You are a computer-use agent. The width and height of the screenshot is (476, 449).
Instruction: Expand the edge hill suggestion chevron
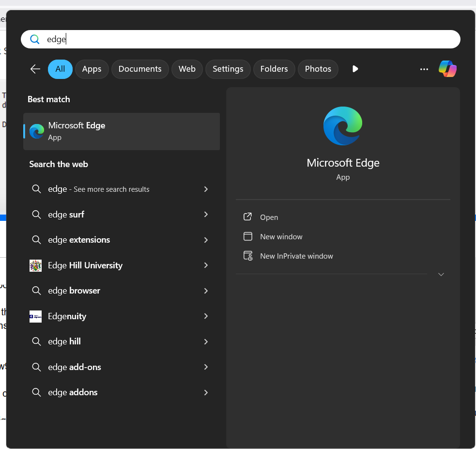point(206,341)
